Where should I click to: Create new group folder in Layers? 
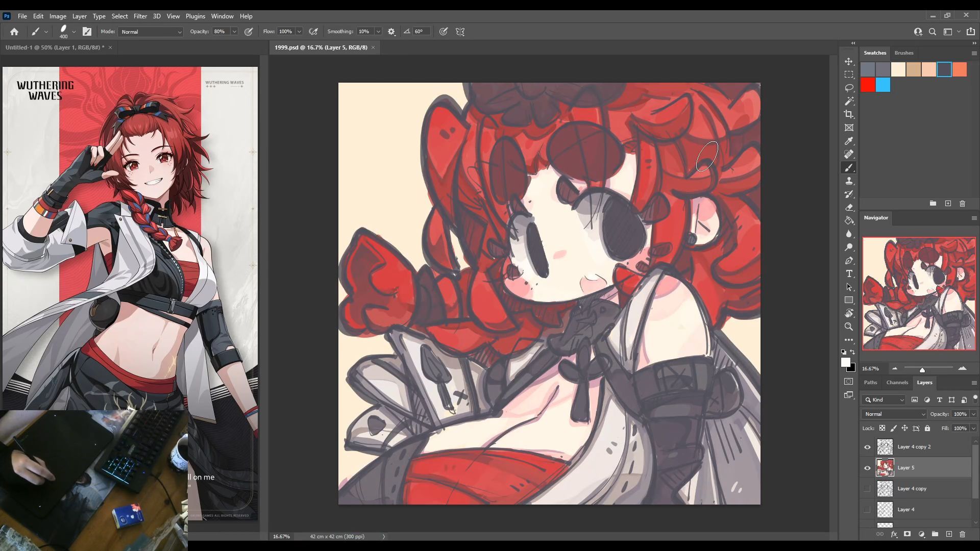[x=935, y=534]
